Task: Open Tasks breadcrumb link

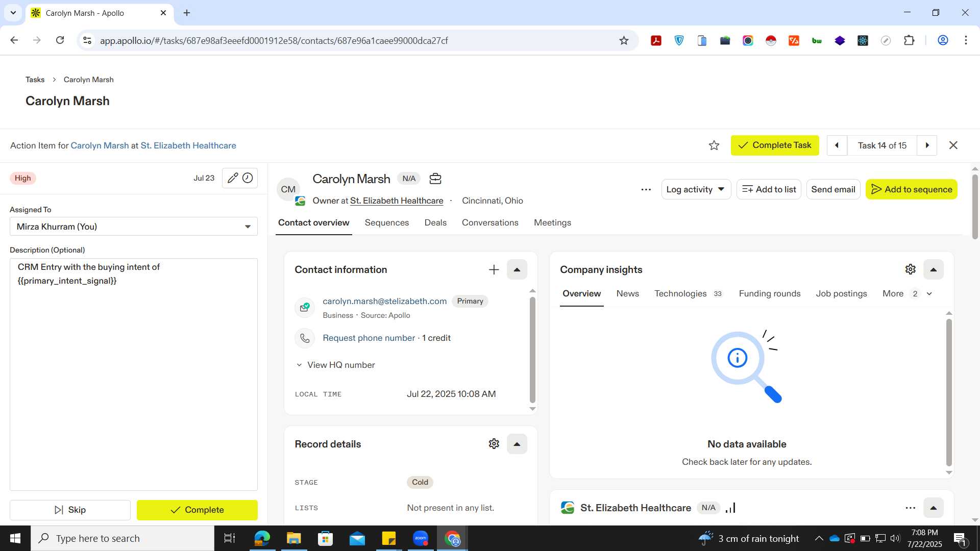Action: (x=35, y=80)
